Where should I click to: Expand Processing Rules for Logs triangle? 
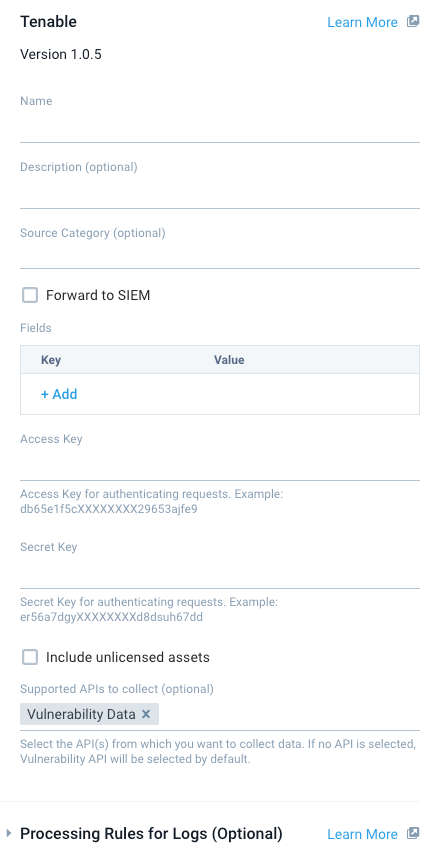pyautogui.click(x=9, y=833)
